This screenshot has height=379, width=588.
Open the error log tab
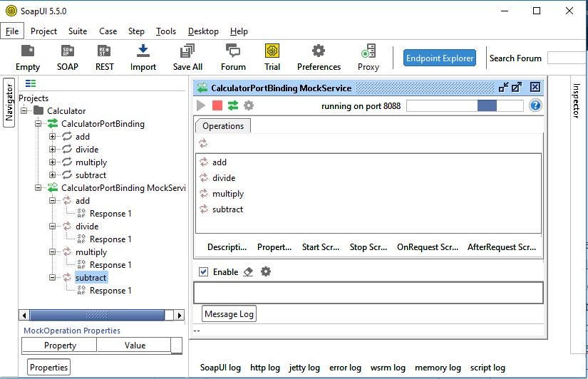point(345,368)
